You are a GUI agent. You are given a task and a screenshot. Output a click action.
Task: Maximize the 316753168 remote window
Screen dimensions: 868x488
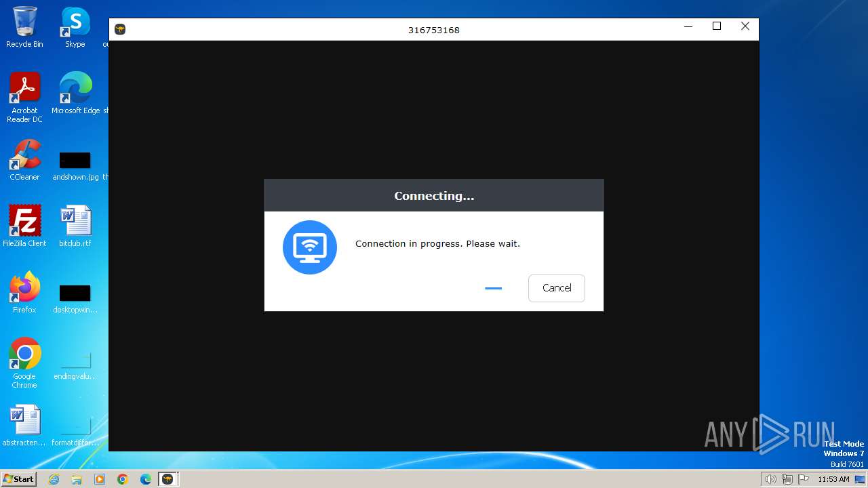point(717,26)
